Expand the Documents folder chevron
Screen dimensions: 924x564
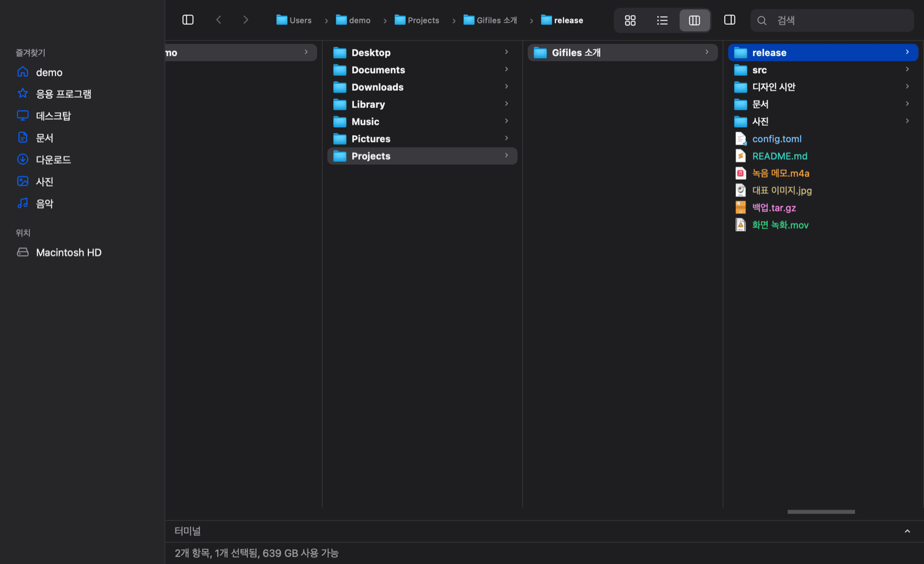(506, 69)
